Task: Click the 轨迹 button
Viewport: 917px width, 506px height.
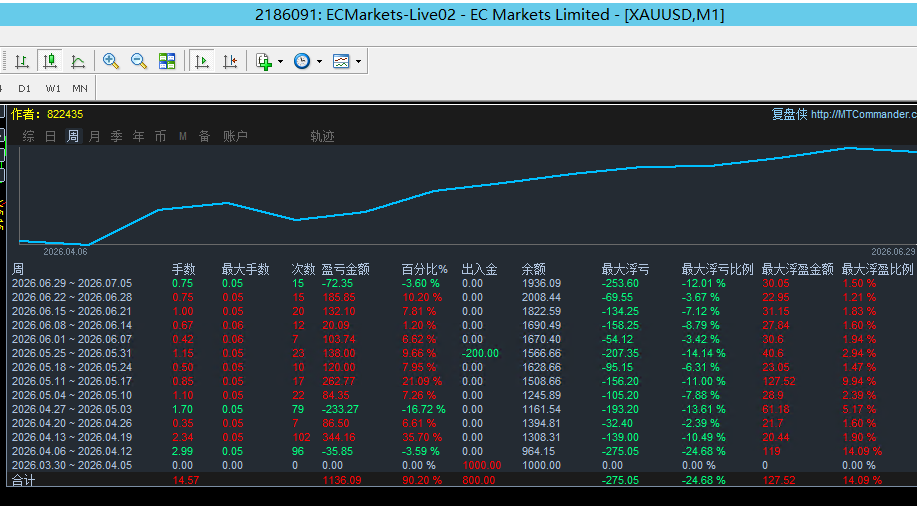Action: [322, 136]
